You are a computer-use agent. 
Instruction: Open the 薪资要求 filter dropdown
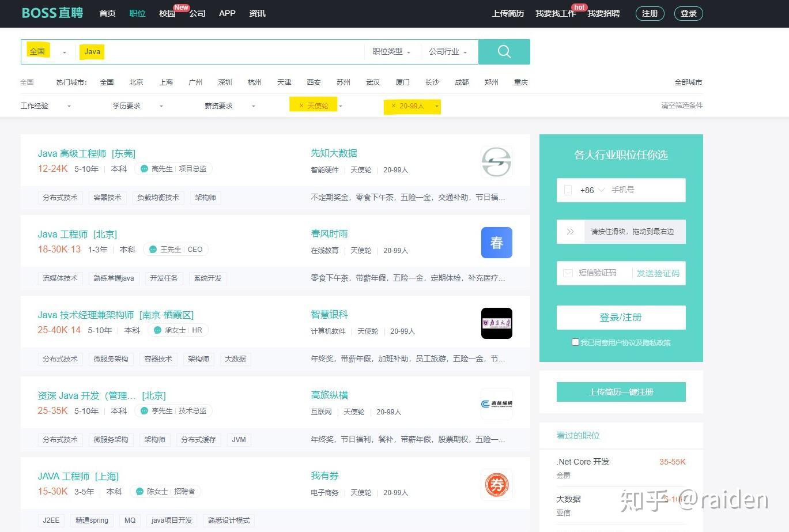click(x=230, y=106)
